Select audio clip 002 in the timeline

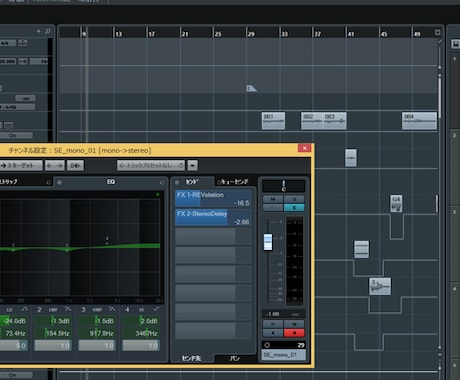coord(312,121)
